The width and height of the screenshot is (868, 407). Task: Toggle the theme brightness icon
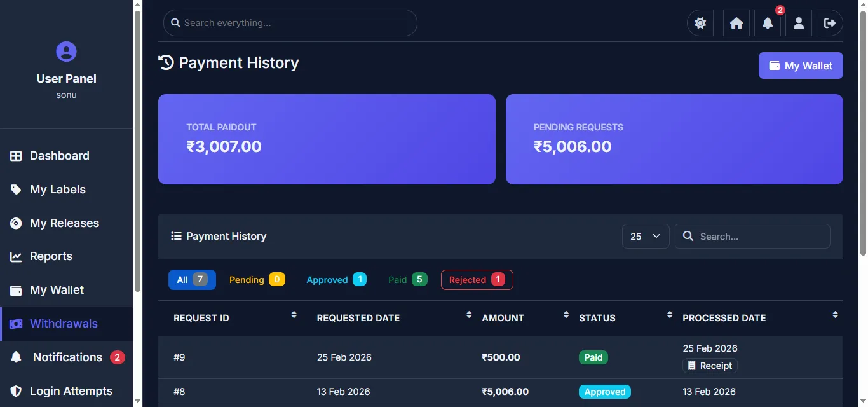click(x=700, y=23)
